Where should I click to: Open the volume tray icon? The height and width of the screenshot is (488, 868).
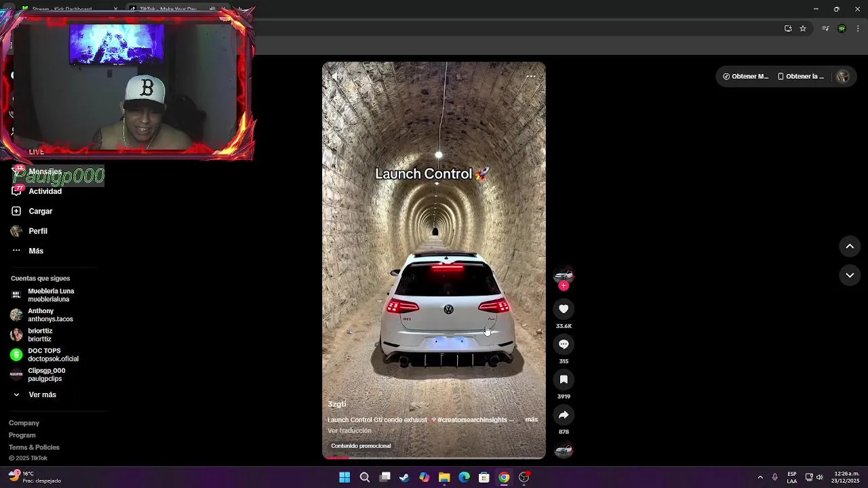pyautogui.click(x=820, y=477)
